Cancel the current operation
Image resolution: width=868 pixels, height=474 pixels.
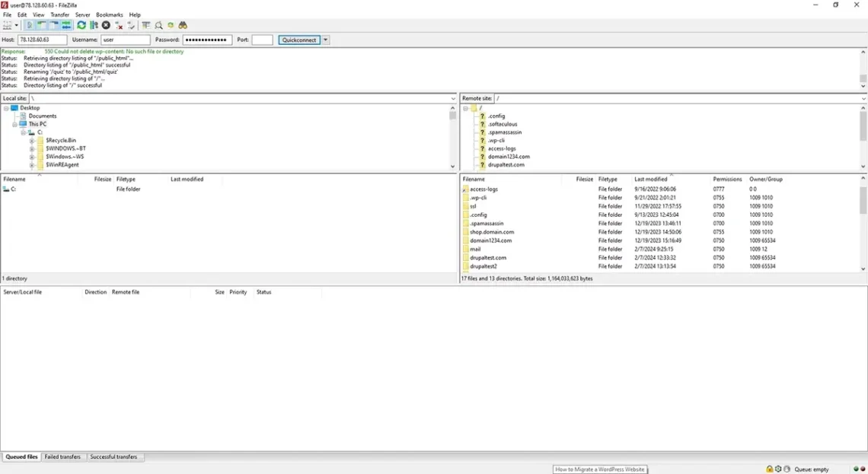coord(106,25)
